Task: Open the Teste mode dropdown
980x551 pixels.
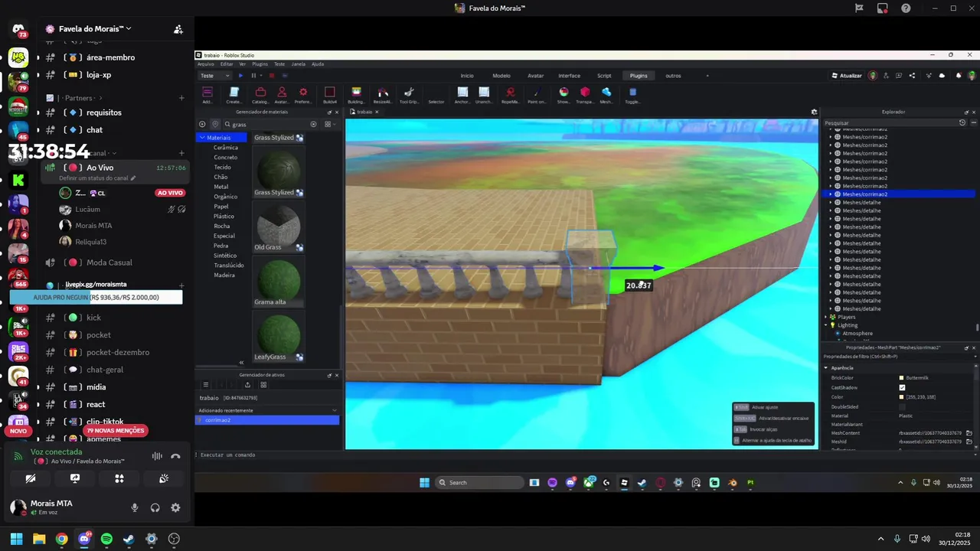Action: [x=214, y=76]
